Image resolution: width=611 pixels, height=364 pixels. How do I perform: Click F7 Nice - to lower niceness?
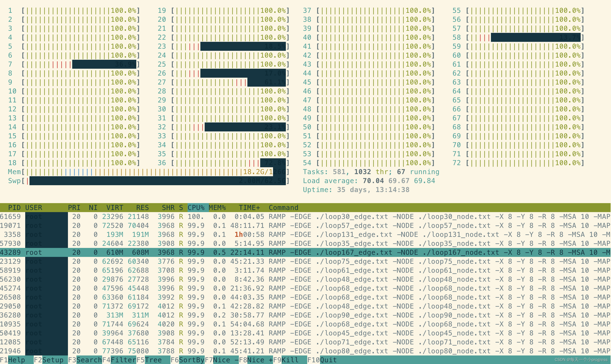click(x=222, y=360)
